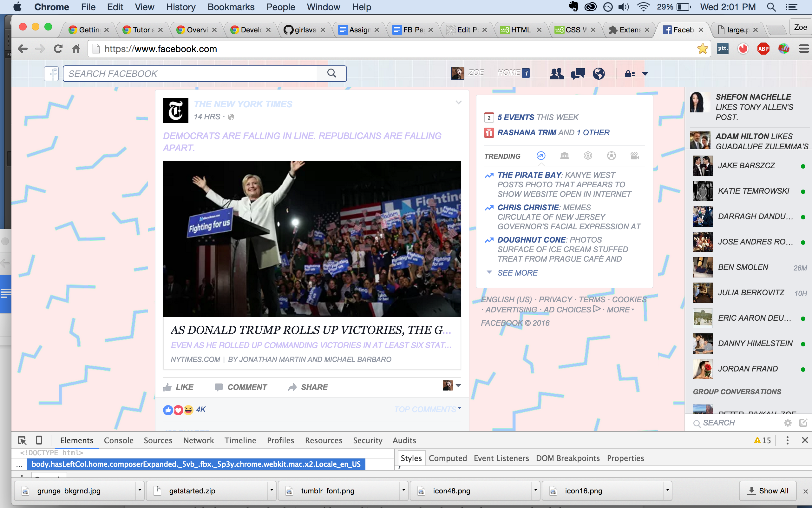
Task: Open Event Listeners tab
Action: [501, 458]
